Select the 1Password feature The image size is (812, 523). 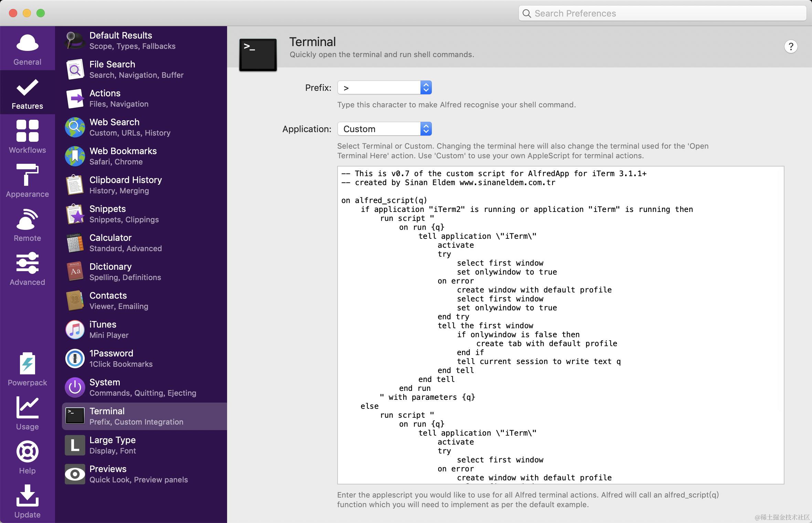(111, 358)
